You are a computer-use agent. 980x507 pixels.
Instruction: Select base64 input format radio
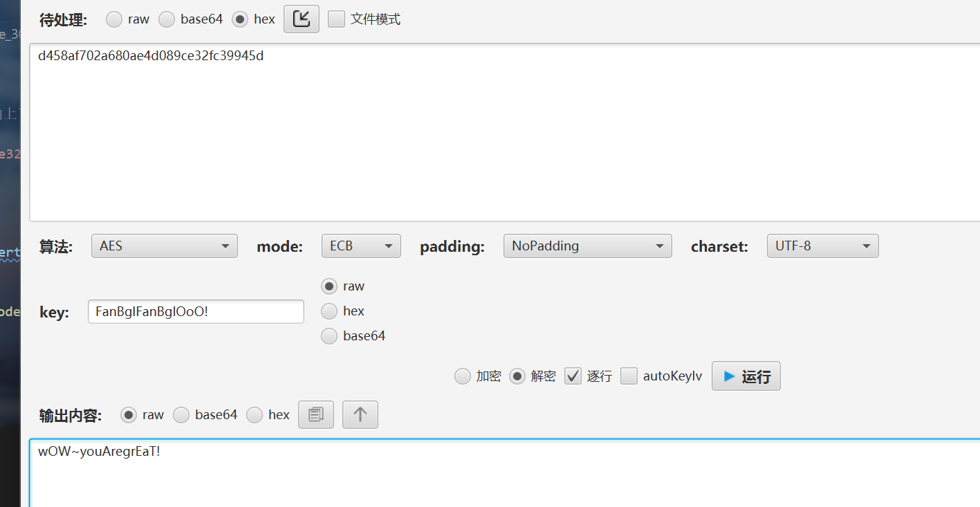[x=167, y=19]
